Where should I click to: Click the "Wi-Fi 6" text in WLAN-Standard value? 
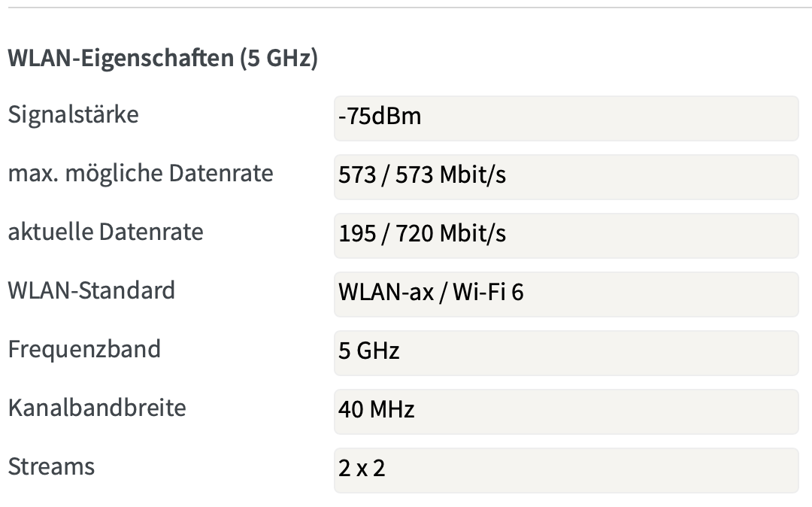pos(487,293)
